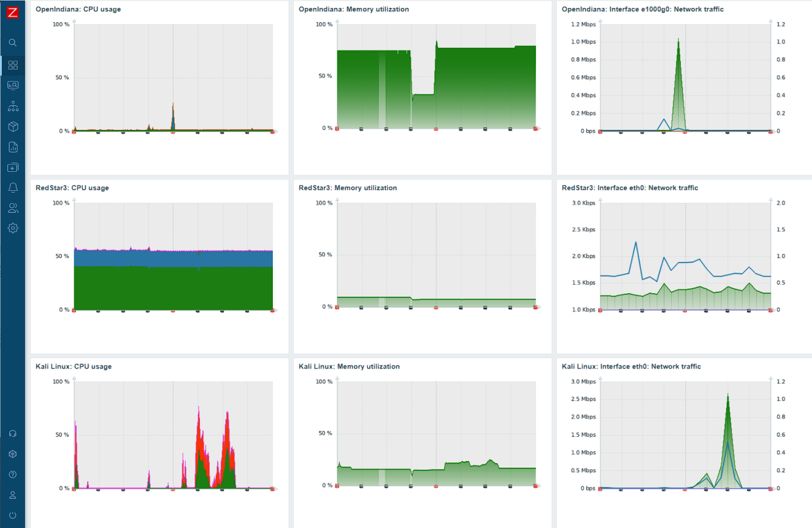This screenshot has width=812, height=528.
Task: Open the Administration gear icon
Action: [x=12, y=228]
